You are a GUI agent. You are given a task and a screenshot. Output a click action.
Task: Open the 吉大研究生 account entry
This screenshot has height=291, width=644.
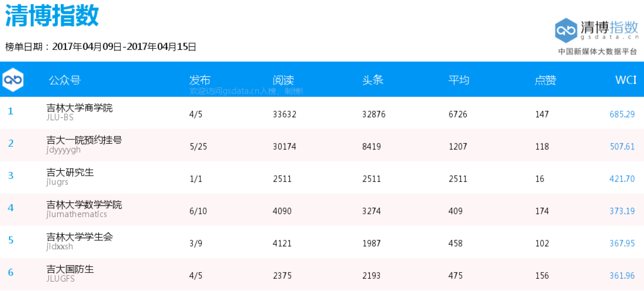pyautogui.click(x=70, y=173)
